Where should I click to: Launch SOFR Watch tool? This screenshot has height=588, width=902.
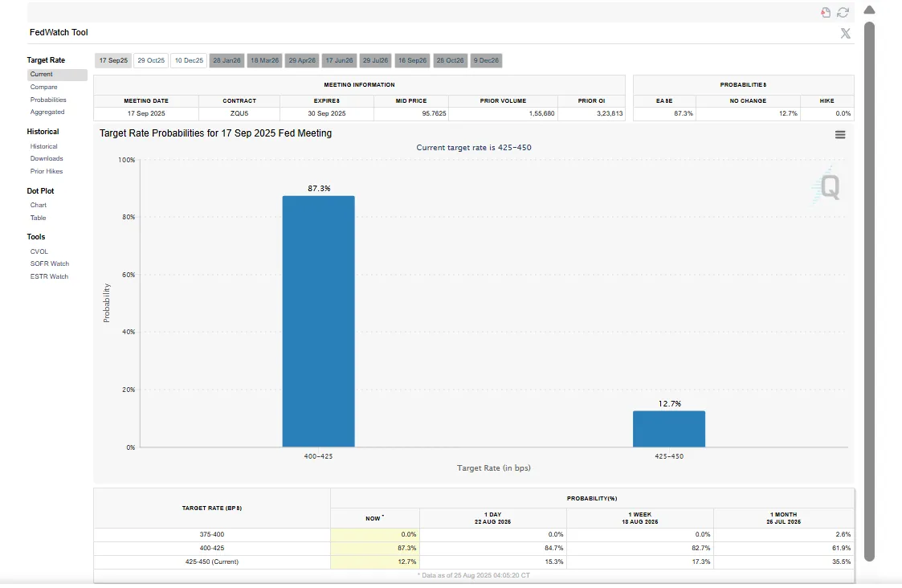click(x=50, y=263)
